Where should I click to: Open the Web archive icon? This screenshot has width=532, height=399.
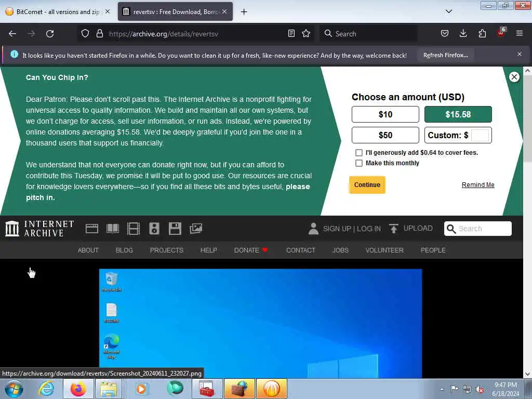click(x=92, y=229)
